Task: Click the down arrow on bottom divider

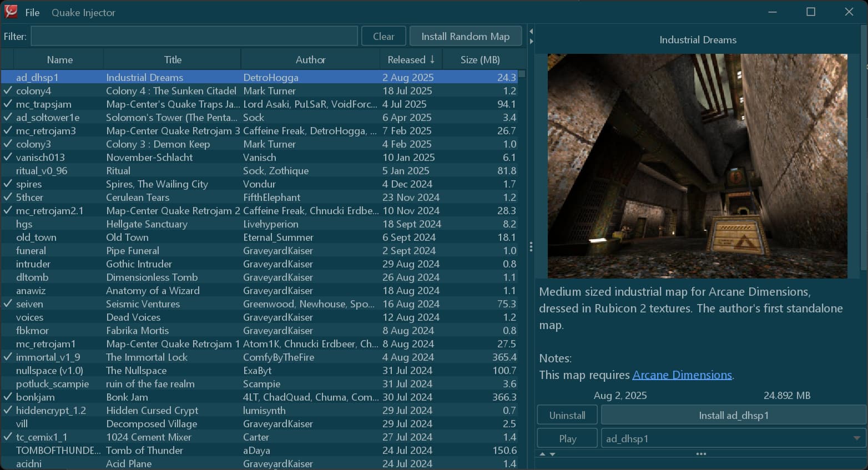Action: (552, 454)
